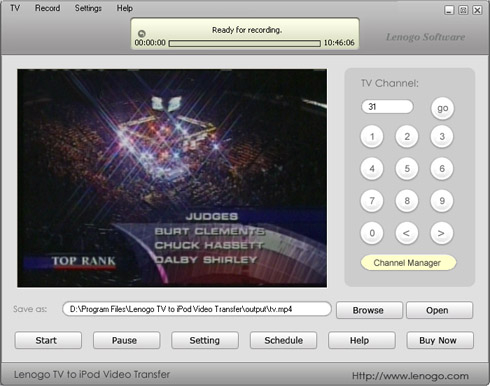Open the Settings menu
Screen dimensions: 490x386
(x=88, y=8)
